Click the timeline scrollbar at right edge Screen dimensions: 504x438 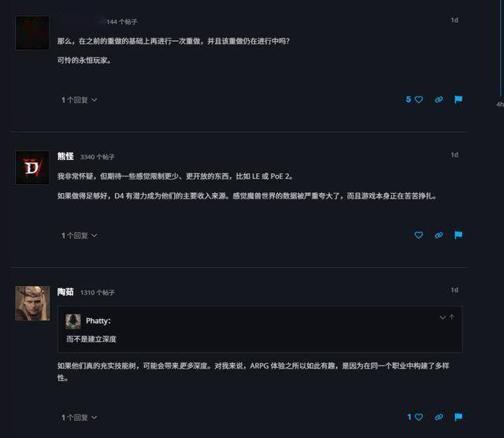500,48
